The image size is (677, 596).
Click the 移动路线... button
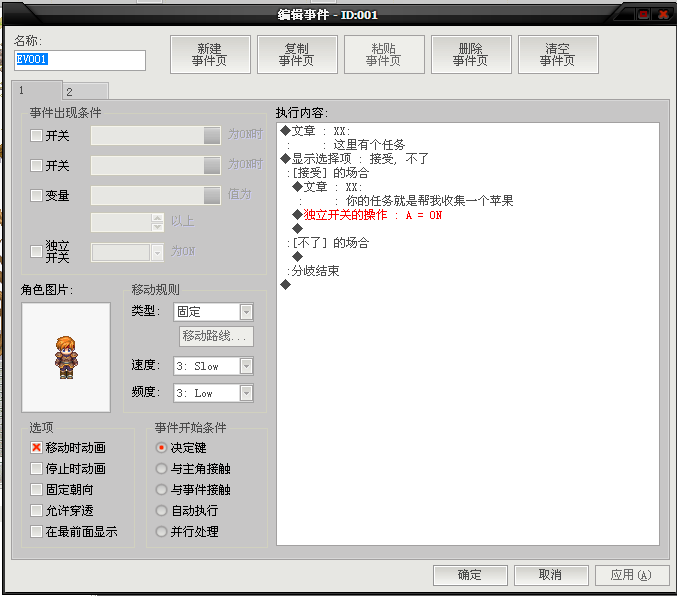[x=216, y=336]
